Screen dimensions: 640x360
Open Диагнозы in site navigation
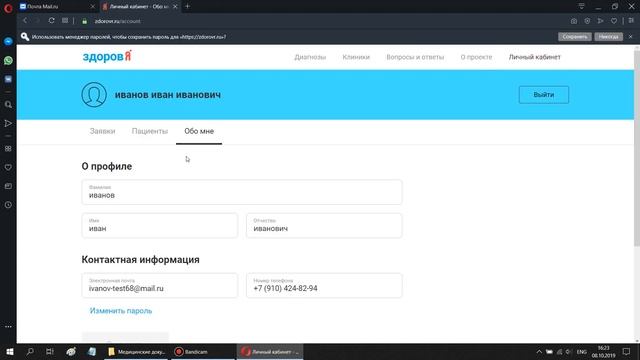coord(310,57)
